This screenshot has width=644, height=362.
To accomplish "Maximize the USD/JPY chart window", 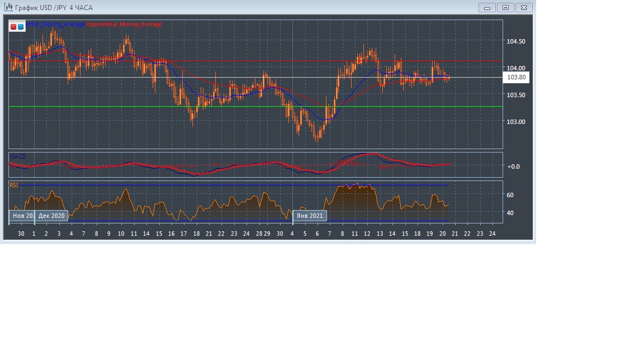I will pyautogui.click(x=505, y=7).
